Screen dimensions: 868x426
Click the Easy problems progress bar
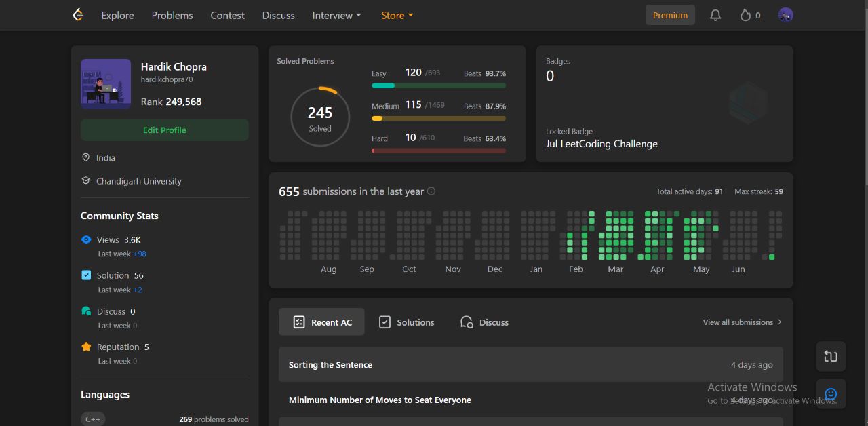click(438, 85)
